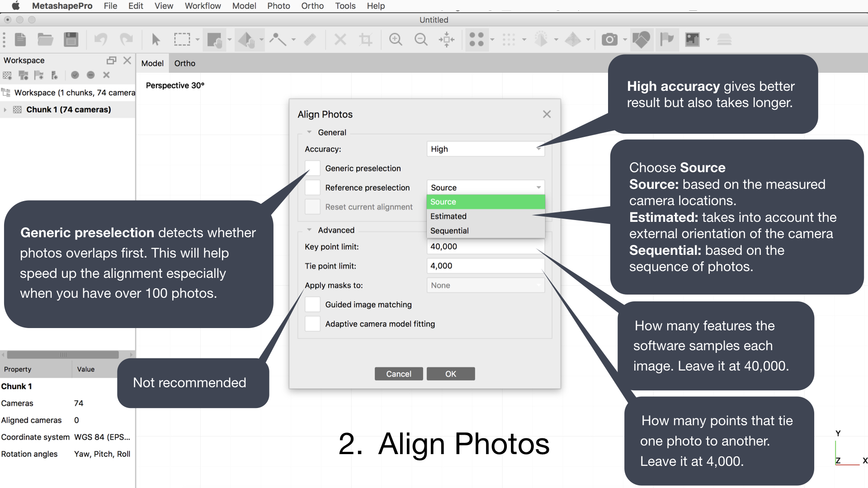This screenshot has width=868, height=488.
Task: Click the Save project floppy disk icon
Action: (x=71, y=40)
